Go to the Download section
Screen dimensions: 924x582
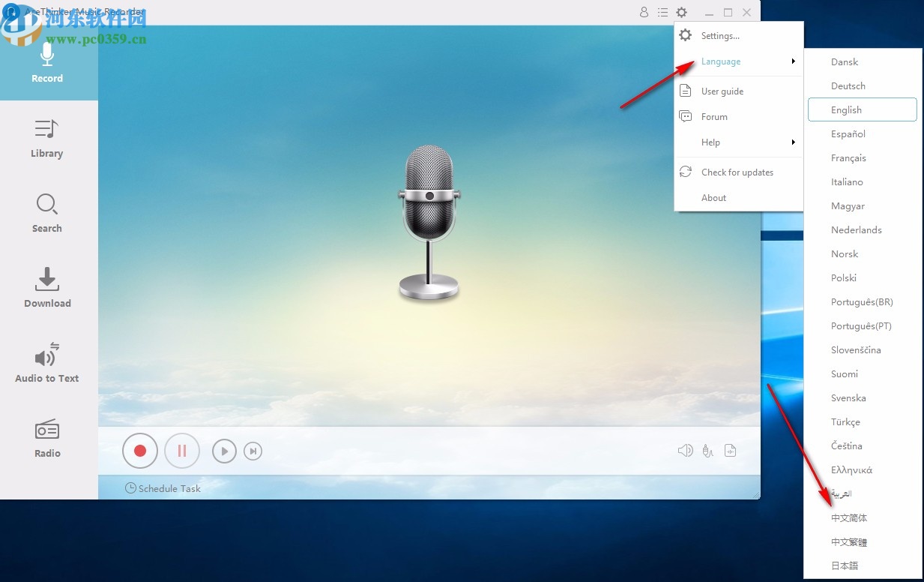point(47,289)
